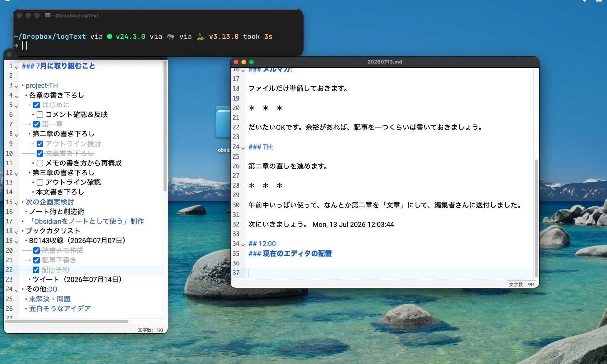Click the 文字数: 703 status text
The width and height of the screenshot is (607, 364).
point(150,330)
